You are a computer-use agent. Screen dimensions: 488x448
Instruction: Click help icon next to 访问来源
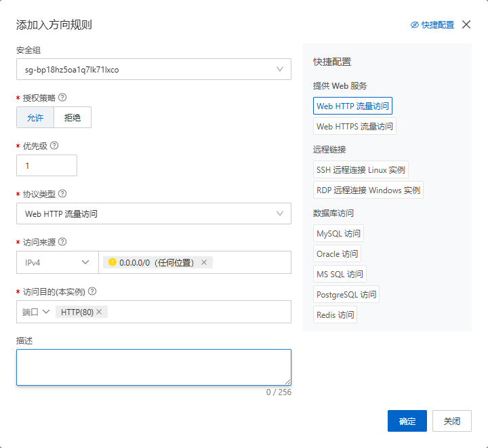point(62,242)
